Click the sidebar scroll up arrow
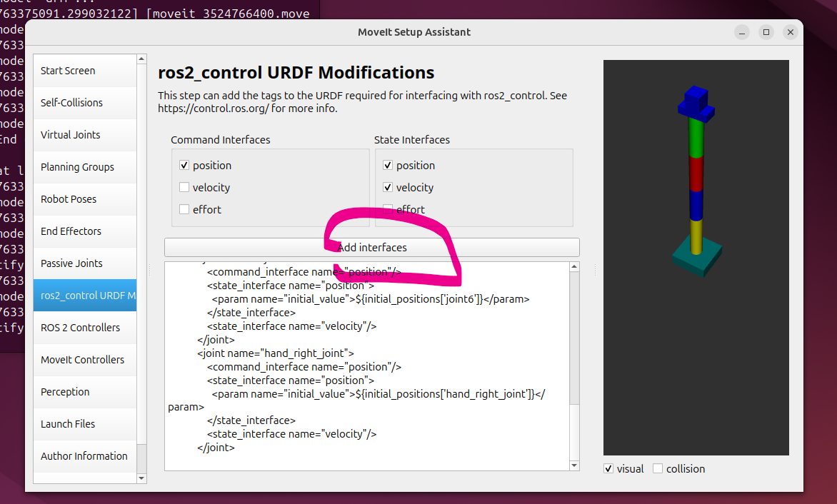The image size is (837, 504). coord(141,59)
